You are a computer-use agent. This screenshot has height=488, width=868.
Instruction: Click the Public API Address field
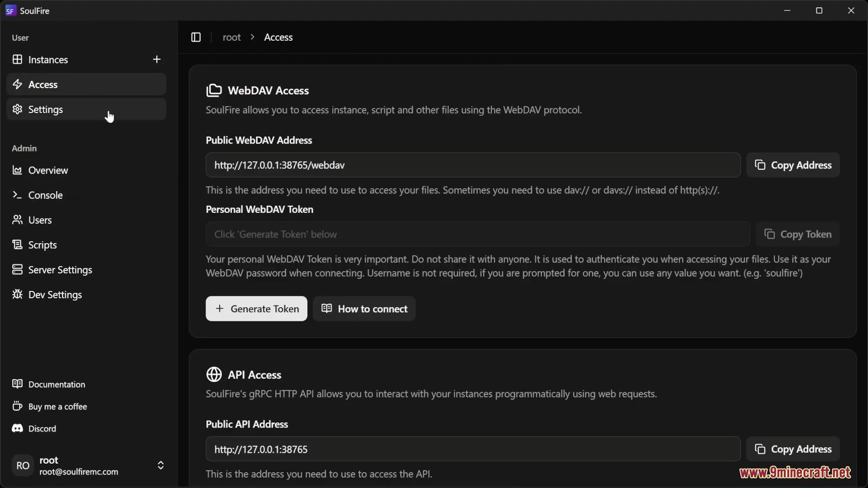pyautogui.click(x=473, y=449)
